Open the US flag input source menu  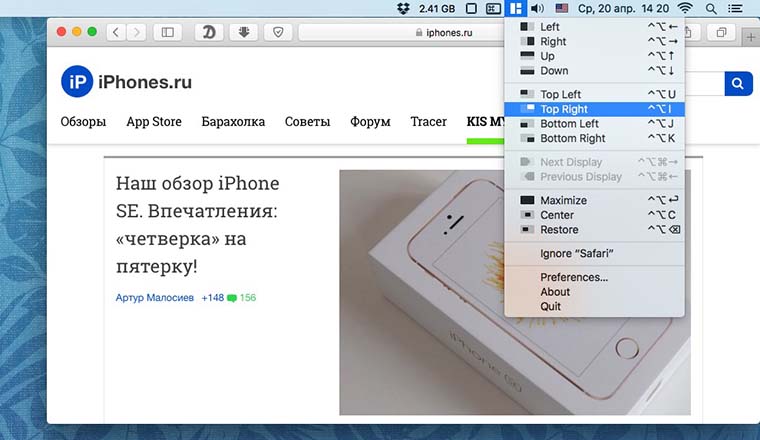click(562, 8)
